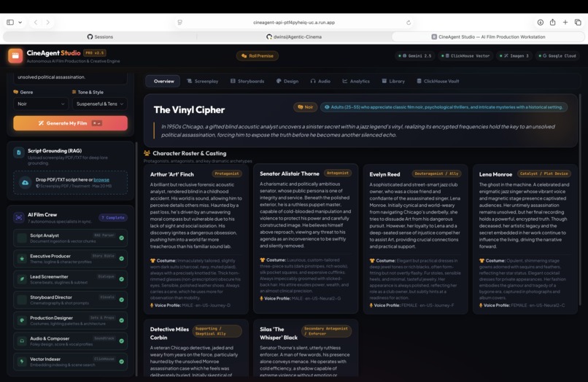The height and width of the screenshot is (382, 588).
Task: Click the Gemini 2.5 status badge
Action: point(415,56)
